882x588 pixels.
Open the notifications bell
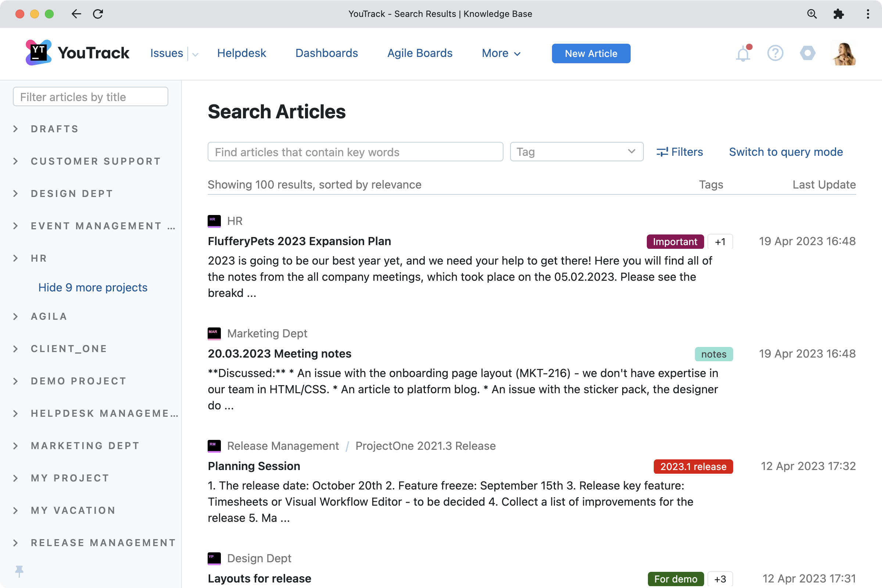[x=743, y=53]
